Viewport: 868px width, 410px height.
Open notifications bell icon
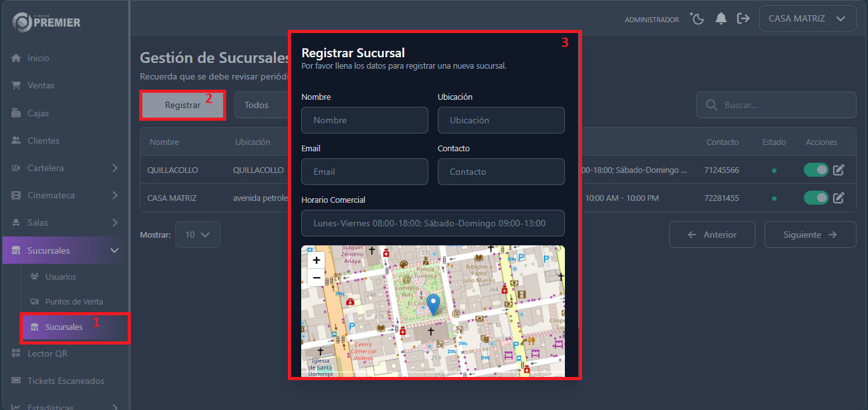point(721,19)
